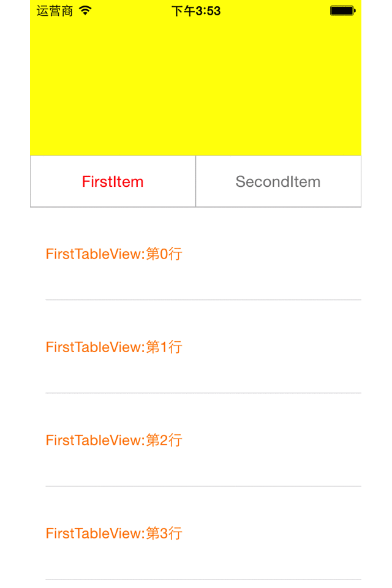The height and width of the screenshot is (588, 392).
Task: Open row FirstTableView:第0行
Action: tap(113, 254)
